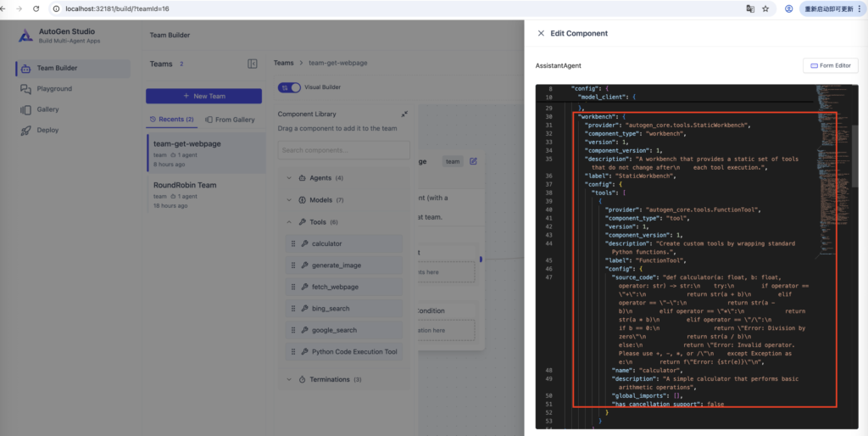Open the browser profile icon
The height and width of the screenshot is (436, 868).
[x=789, y=8]
